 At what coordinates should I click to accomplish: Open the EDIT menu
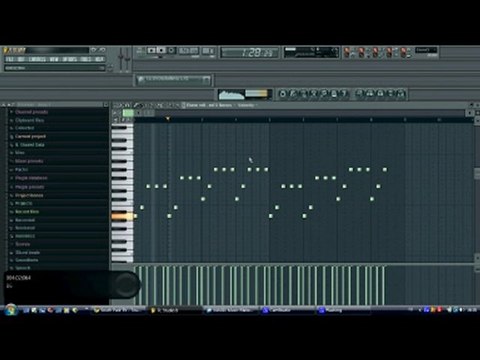pyautogui.click(x=21, y=60)
